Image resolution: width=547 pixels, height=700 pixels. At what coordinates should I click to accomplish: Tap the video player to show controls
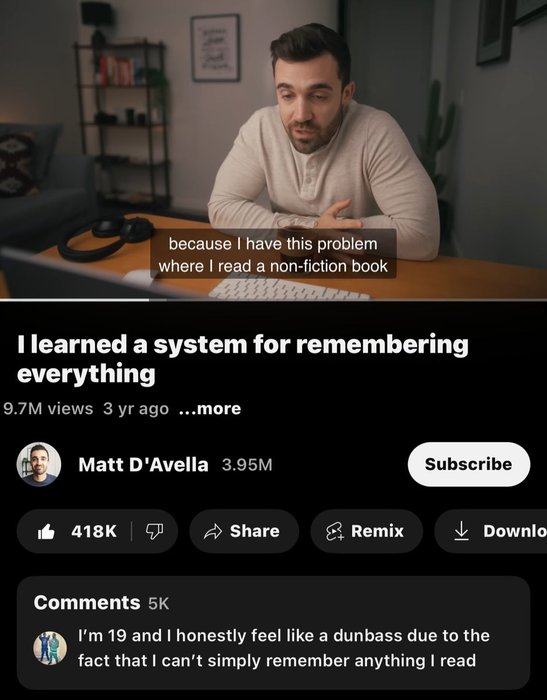pos(273,150)
